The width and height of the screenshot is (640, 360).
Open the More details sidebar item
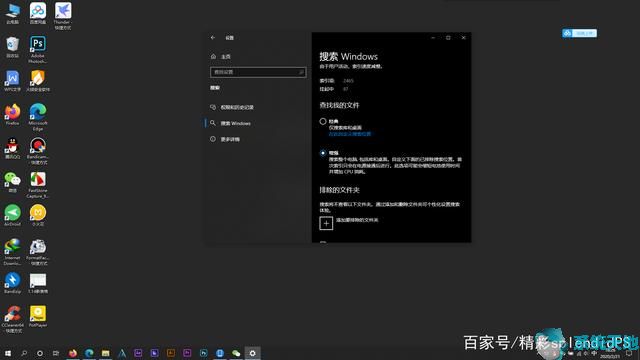pos(225,139)
